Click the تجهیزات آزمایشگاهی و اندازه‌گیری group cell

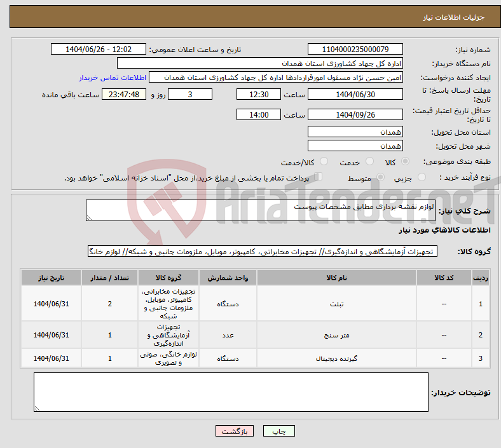click(x=168, y=335)
